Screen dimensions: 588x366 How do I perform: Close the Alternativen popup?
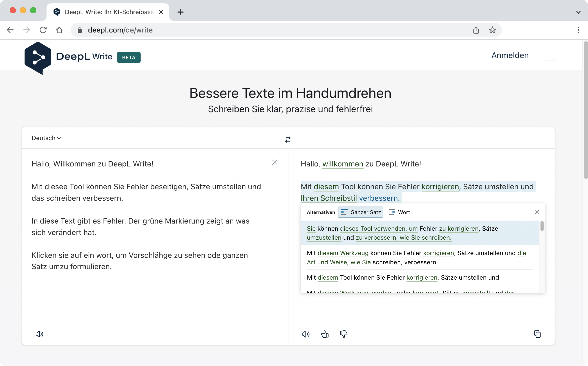(537, 212)
